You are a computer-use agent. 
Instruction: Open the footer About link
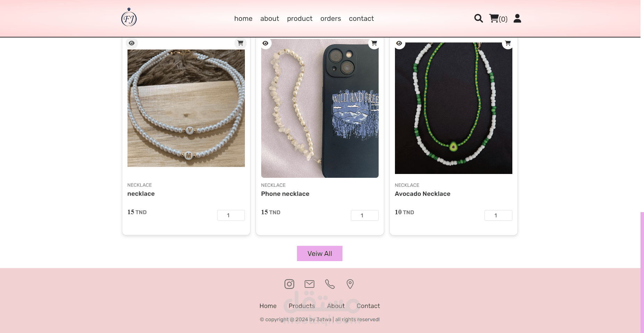pyautogui.click(x=336, y=306)
